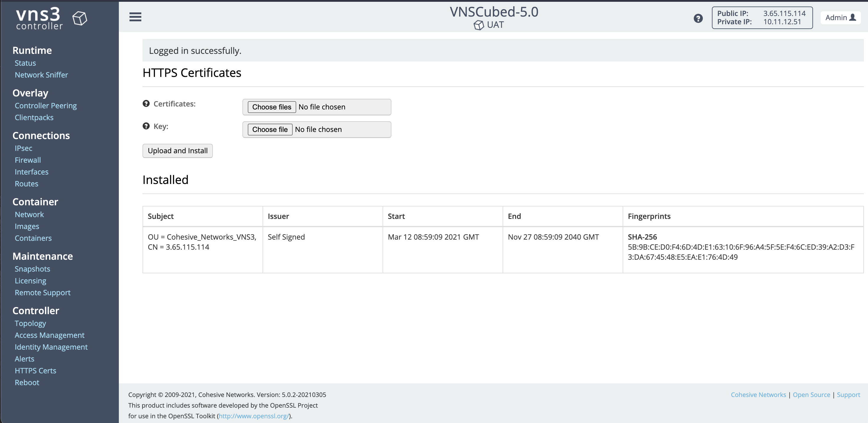The height and width of the screenshot is (423, 868).
Task: Click the help icon beside Key label
Action: (146, 126)
